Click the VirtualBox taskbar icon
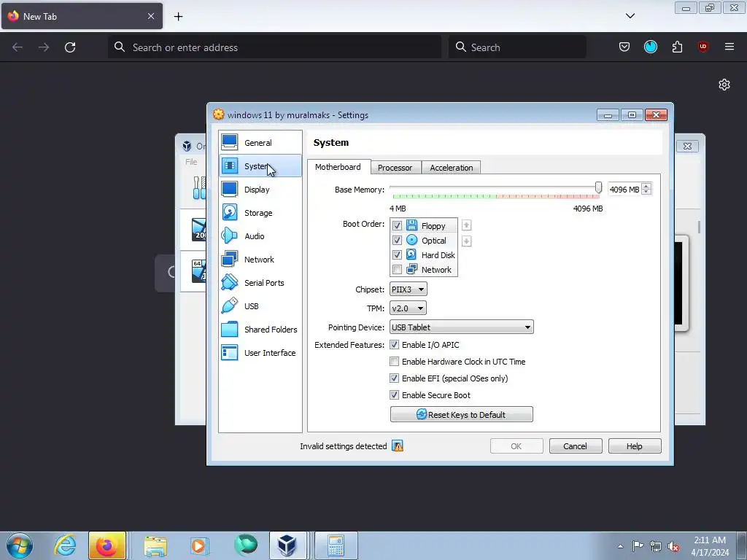Image resolution: width=747 pixels, height=560 pixels. click(x=287, y=545)
